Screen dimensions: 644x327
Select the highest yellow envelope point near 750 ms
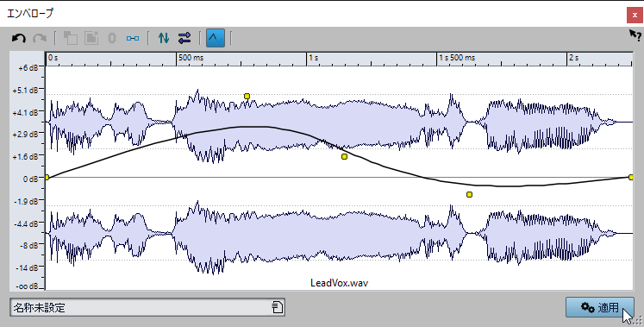point(247,96)
